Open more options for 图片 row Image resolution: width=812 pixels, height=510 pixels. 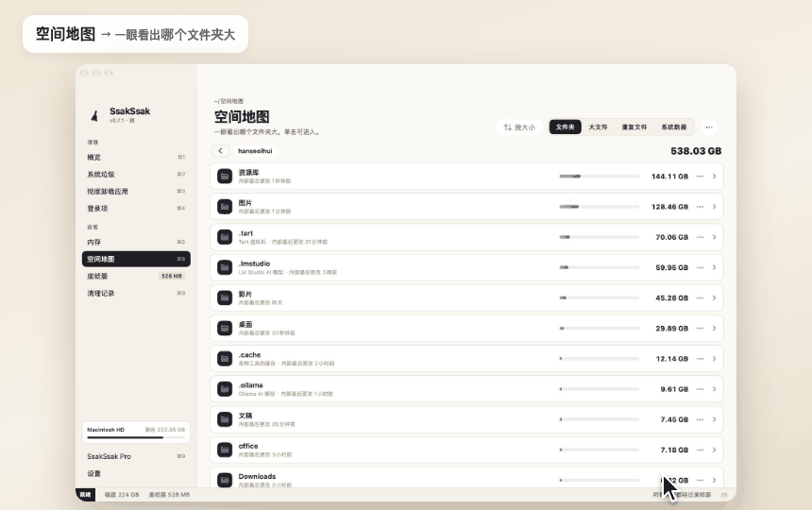tap(701, 207)
